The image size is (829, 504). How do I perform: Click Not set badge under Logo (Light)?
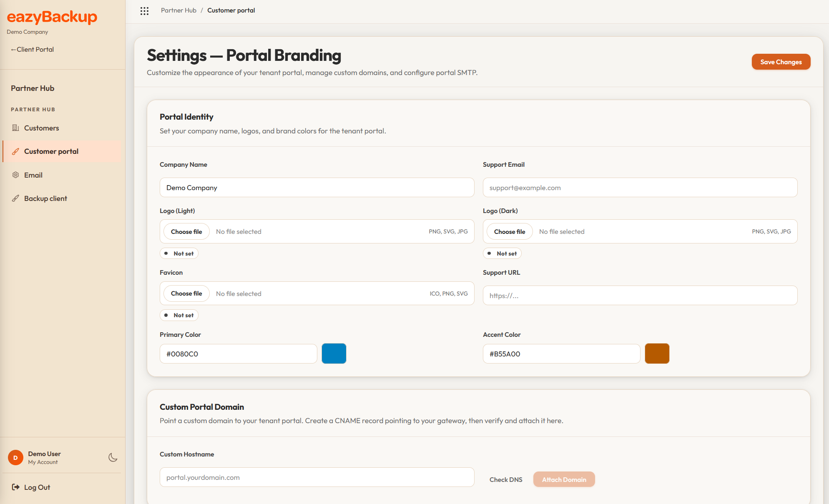pyautogui.click(x=179, y=253)
